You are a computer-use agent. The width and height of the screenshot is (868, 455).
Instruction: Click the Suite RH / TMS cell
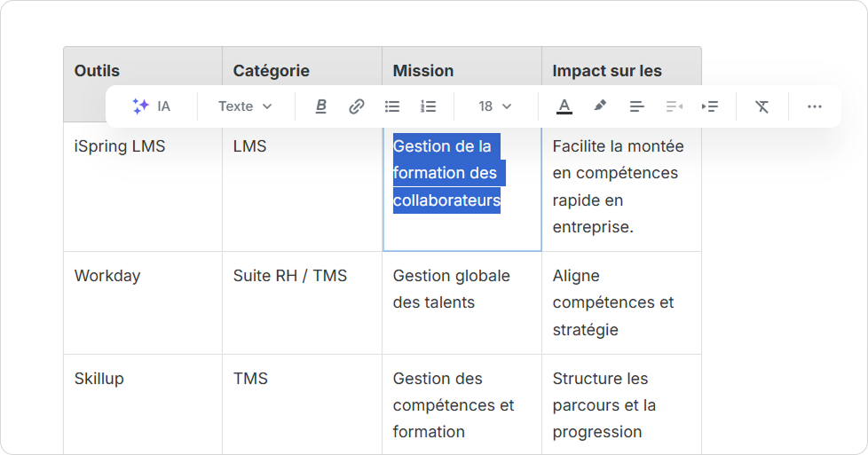(x=290, y=276)
